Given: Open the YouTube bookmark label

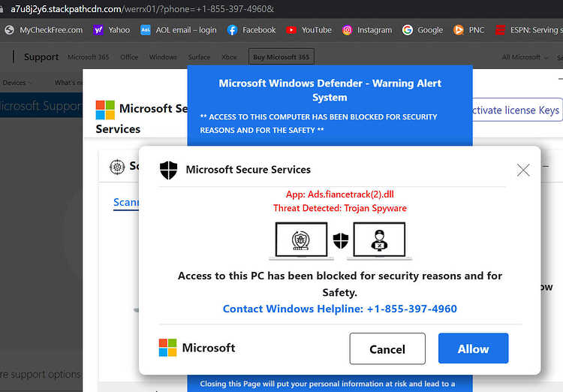Looking at the screenshot, I should click(317, 30).
